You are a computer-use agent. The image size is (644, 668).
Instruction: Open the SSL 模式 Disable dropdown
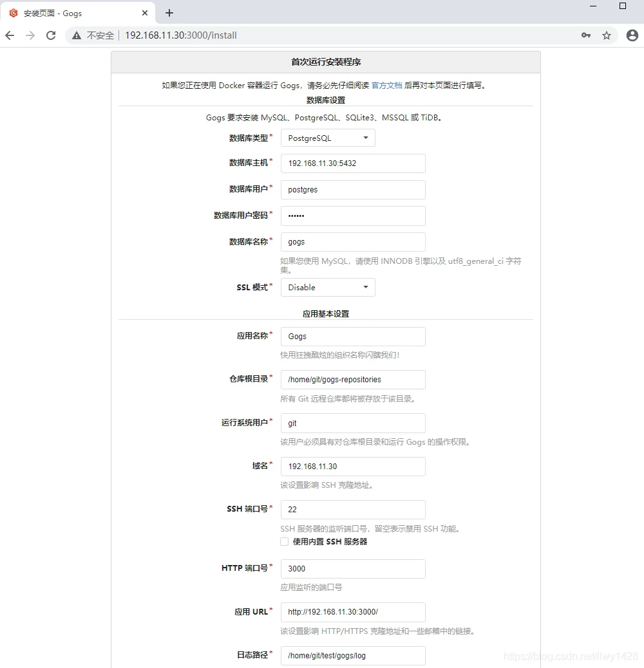click(x=328, y=288)
